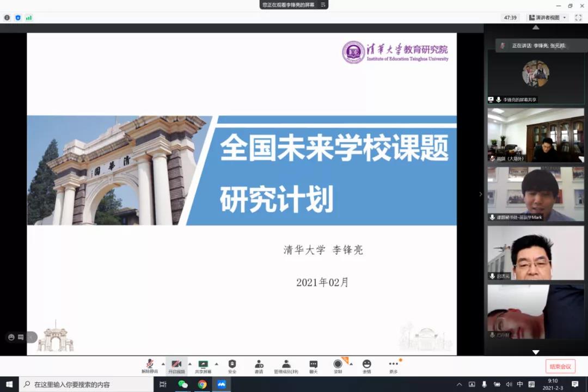Open the 更多 more options menu

click(394, 366)
